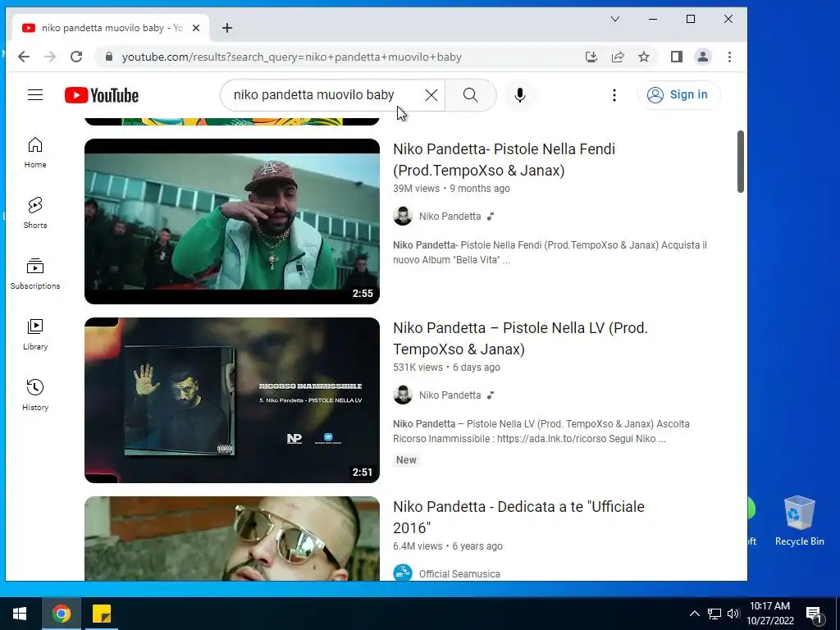Viewport: 840px width, 630px height.
Task: Open Sticky Notes from taskbar
Action: 102,614
